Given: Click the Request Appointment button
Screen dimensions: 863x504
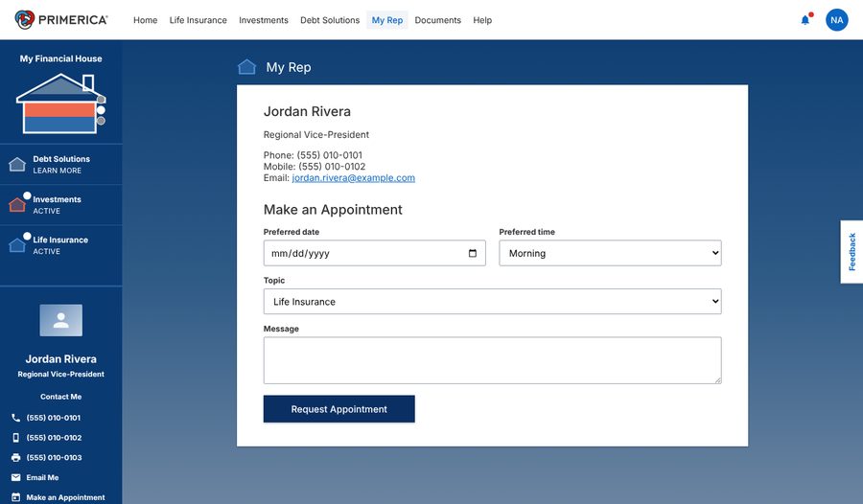Looking at the screenshot, I should [339, 409].
